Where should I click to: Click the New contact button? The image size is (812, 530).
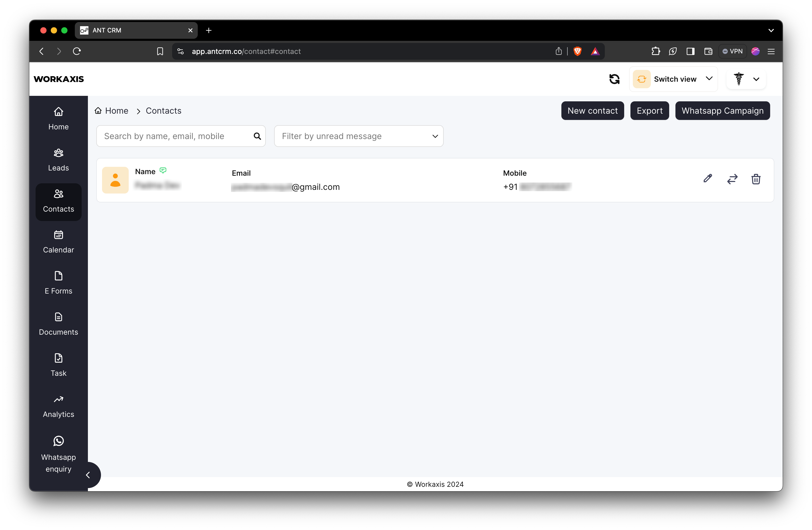coord(592,111)
